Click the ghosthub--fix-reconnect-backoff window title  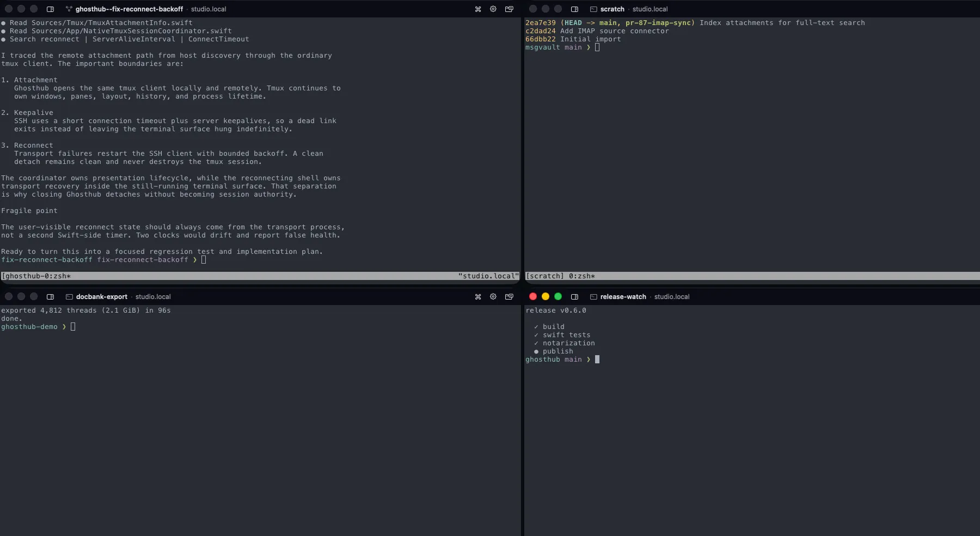(129, 9)
